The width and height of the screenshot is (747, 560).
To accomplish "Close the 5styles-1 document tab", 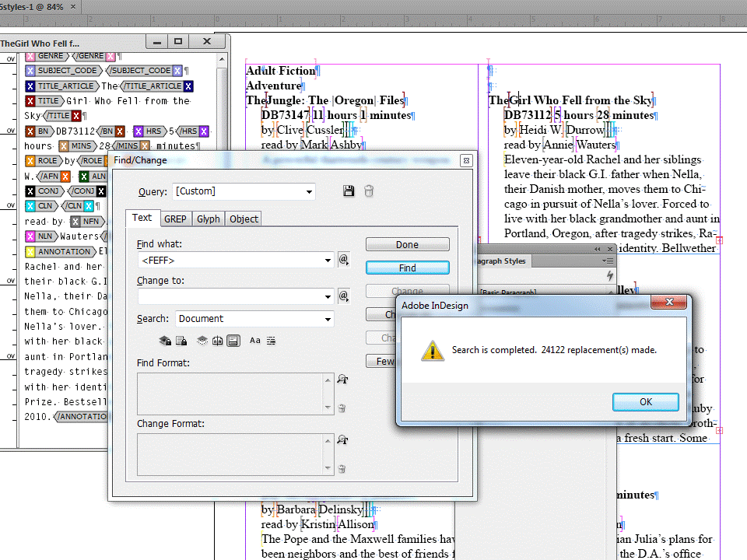I will (x=73, y=7).
